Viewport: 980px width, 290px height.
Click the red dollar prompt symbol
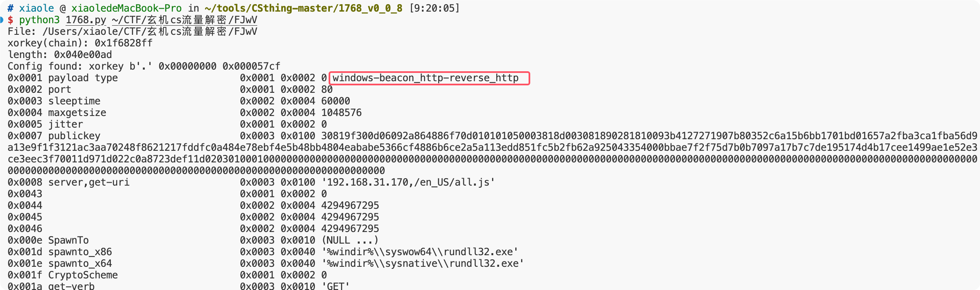point(10,20)
